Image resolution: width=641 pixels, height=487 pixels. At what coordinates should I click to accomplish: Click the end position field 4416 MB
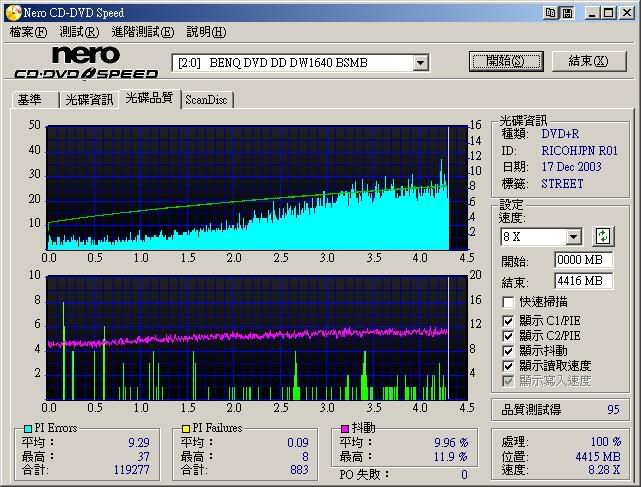pyautogui.click(x=583, y=281)
